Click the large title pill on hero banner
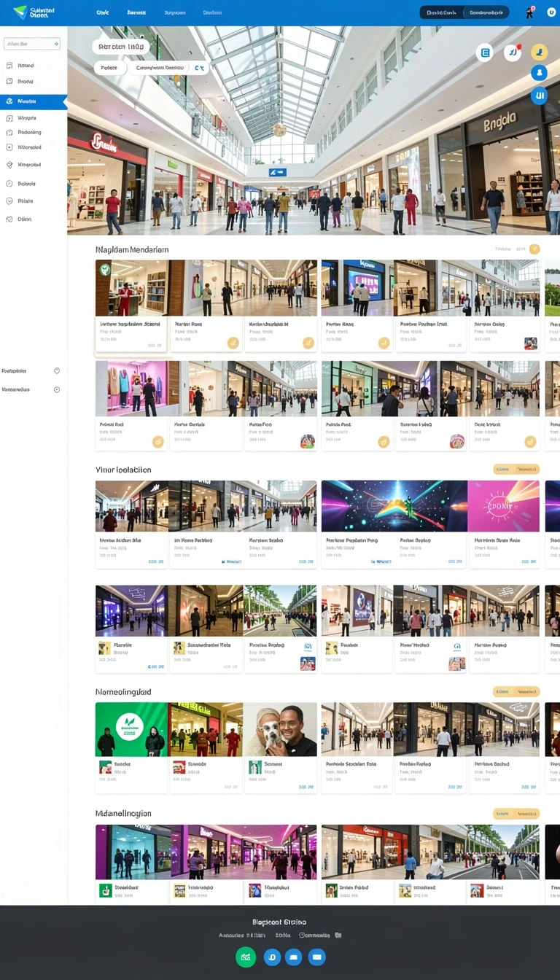Screen dimensions: 560x980 121,47
